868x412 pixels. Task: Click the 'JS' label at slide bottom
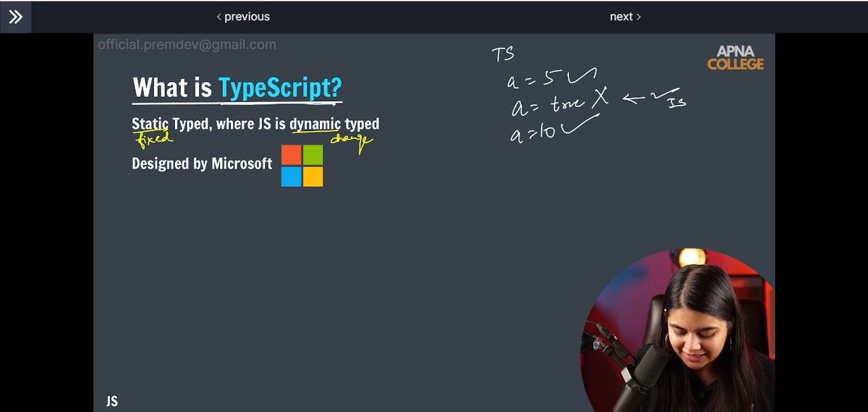point(111,401)
